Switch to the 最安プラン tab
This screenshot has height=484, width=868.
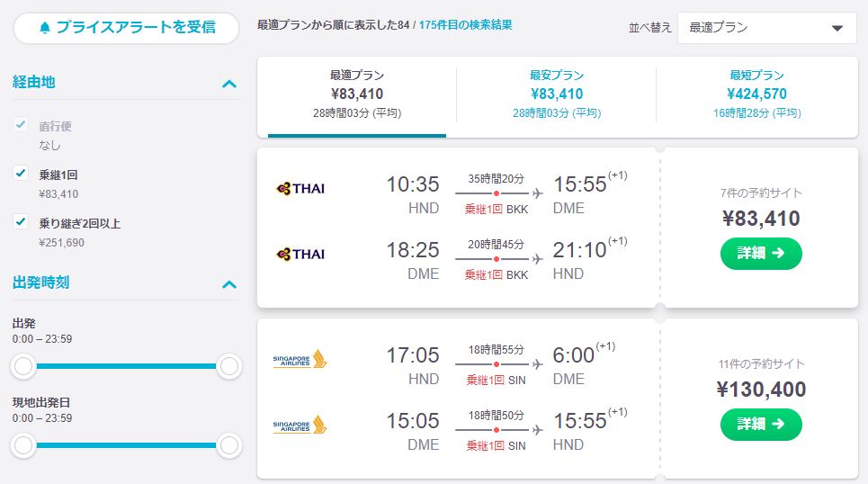(557, 94)
